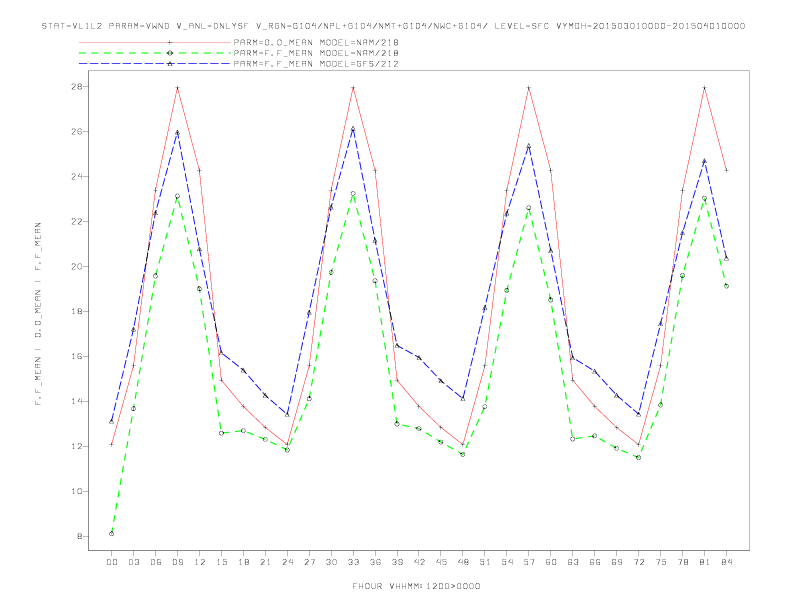Click the circle marker on green legend line
This screenshot has height=612, width=792.
point(170,53)
